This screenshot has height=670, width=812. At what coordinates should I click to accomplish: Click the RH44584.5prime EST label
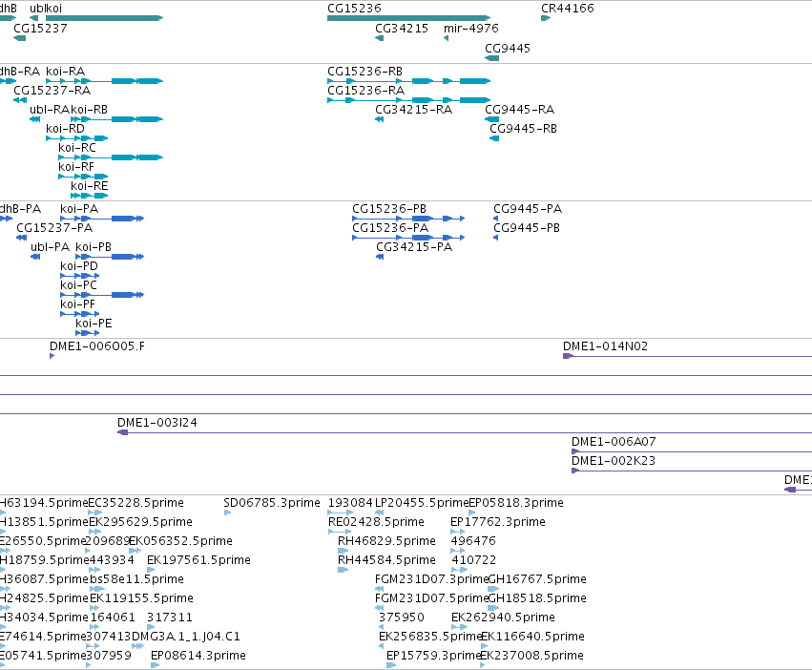[386, 560]
